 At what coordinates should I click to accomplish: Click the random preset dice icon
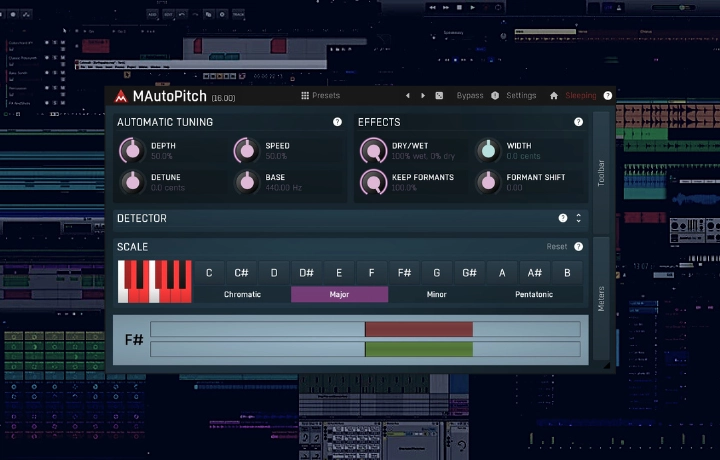click(439, 95)
